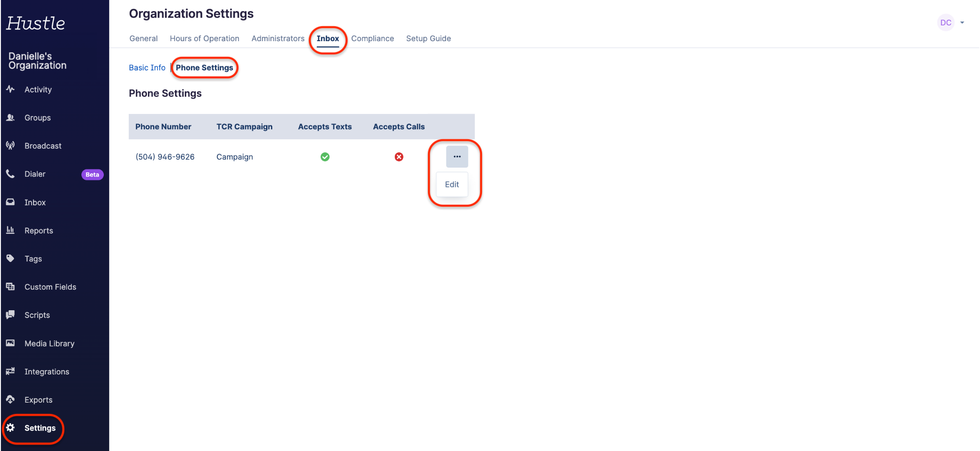Viewport: 980px width, 451px height.
Task: Select the Tags label icon
Action: 10,259
